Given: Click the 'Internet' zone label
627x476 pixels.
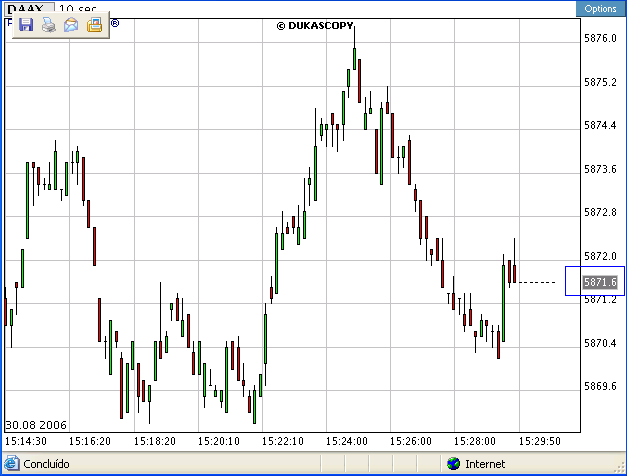Looking at the screenshot, I should pyautogui.click(x=485, y=464).
